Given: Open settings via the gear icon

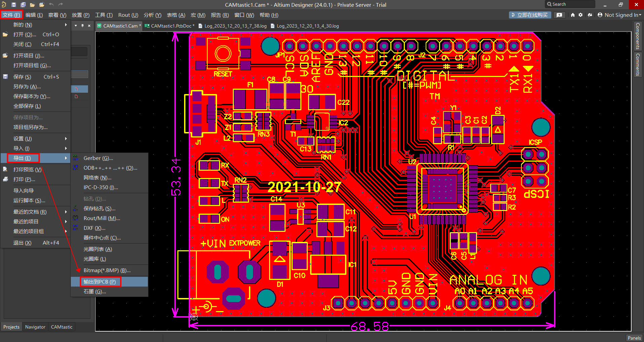Looking at the screenshot, I should point(581,15).
